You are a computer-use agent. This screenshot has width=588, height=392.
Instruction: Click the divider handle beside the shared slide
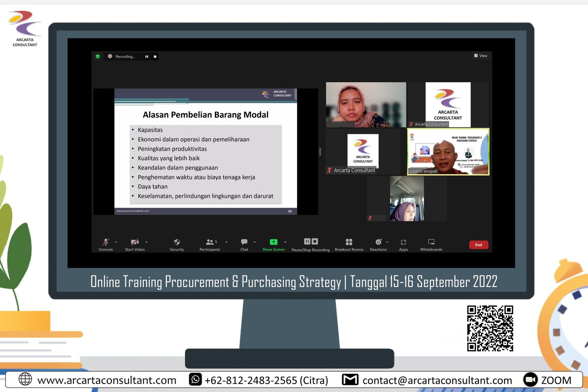(x=320, y=151)
